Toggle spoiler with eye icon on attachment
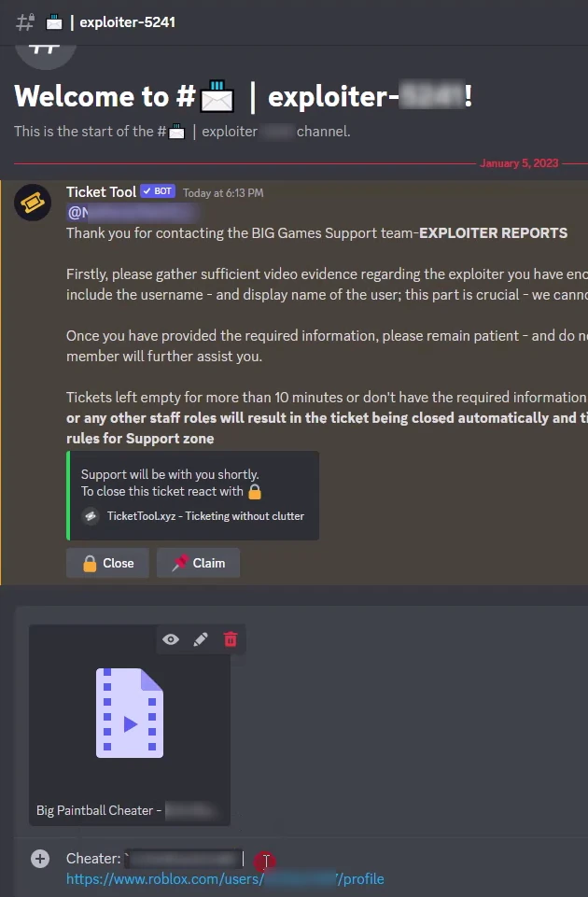The image size is (588, 897). pos(171,639)
